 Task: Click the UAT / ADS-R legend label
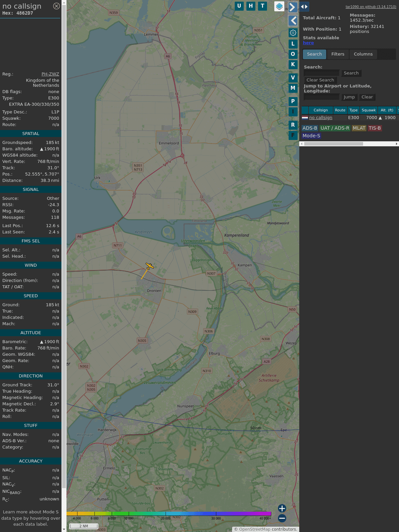tap(335, 128)
